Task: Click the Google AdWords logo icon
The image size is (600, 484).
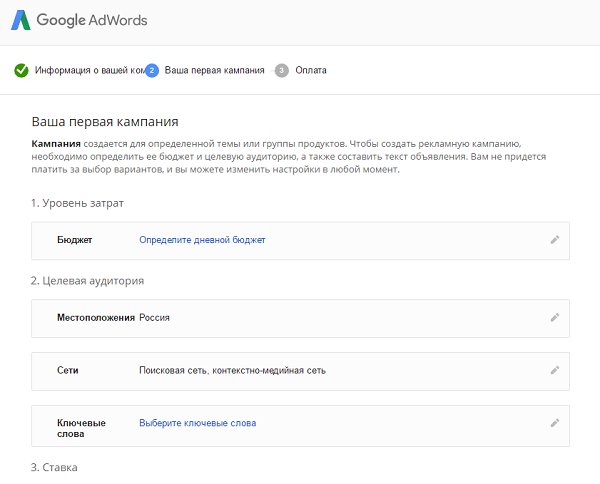Action: [21, 20]
